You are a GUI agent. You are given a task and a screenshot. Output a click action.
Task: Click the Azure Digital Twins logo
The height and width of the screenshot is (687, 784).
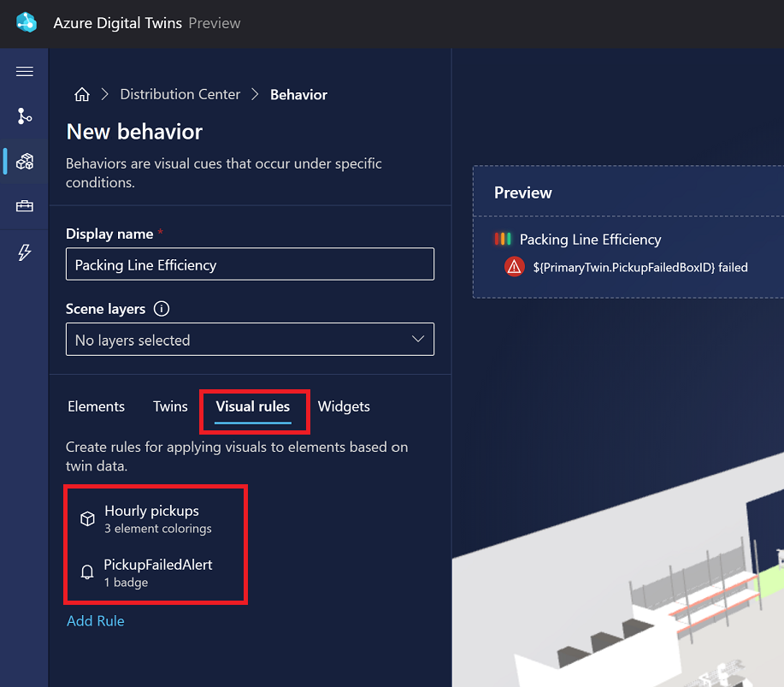click(x=26, y=23)
